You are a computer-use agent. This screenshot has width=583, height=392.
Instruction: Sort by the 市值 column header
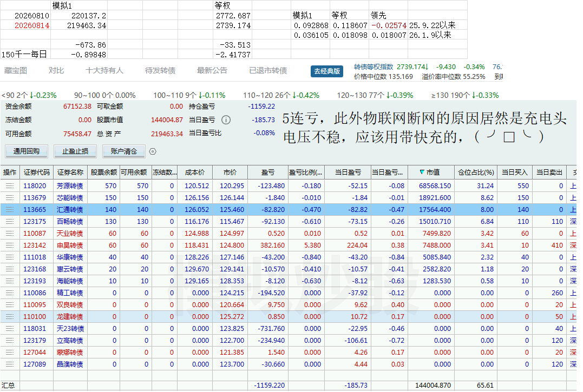click(x=430, y=172)
